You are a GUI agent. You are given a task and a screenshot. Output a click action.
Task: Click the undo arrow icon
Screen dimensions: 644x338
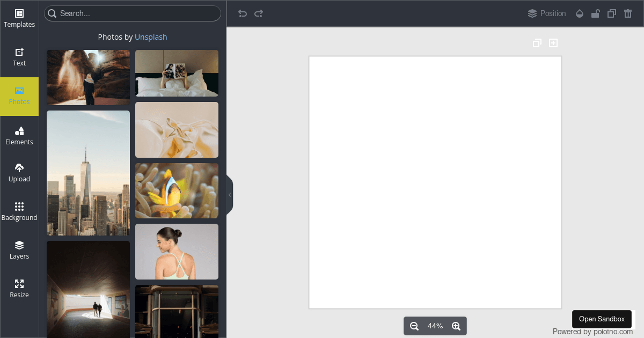[x=243, y=13]
